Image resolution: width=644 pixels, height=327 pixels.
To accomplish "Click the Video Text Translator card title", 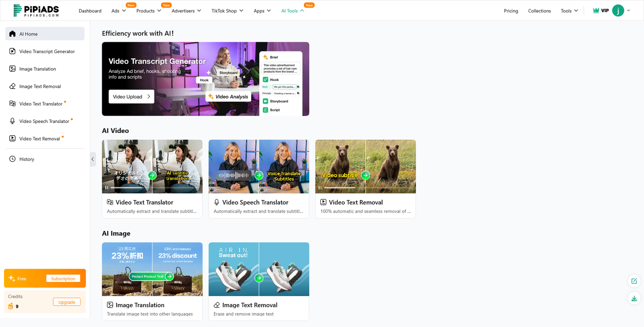I will (144, 202).
